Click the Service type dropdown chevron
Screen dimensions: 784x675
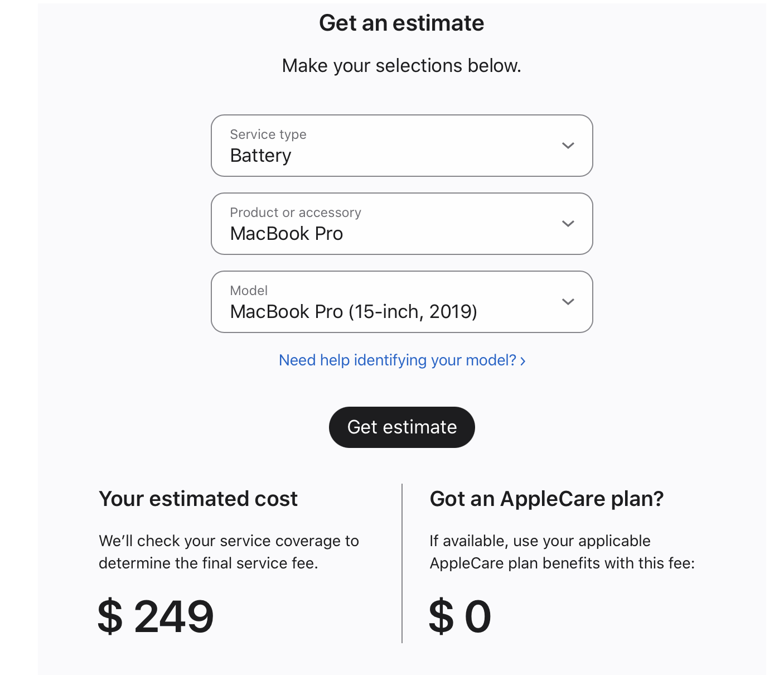coord(568,146)
